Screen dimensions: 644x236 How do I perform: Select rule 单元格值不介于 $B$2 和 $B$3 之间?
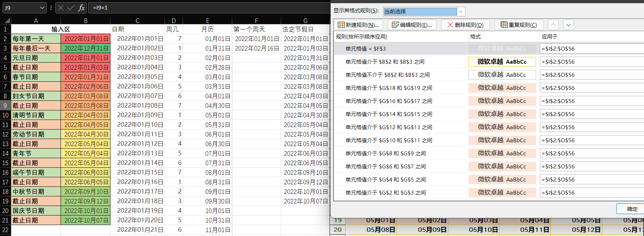[388, 75]
